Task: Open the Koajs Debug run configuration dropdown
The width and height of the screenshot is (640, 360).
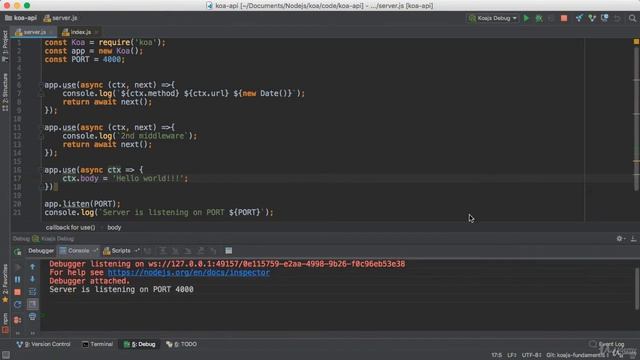Action: (x=493, y=18)
